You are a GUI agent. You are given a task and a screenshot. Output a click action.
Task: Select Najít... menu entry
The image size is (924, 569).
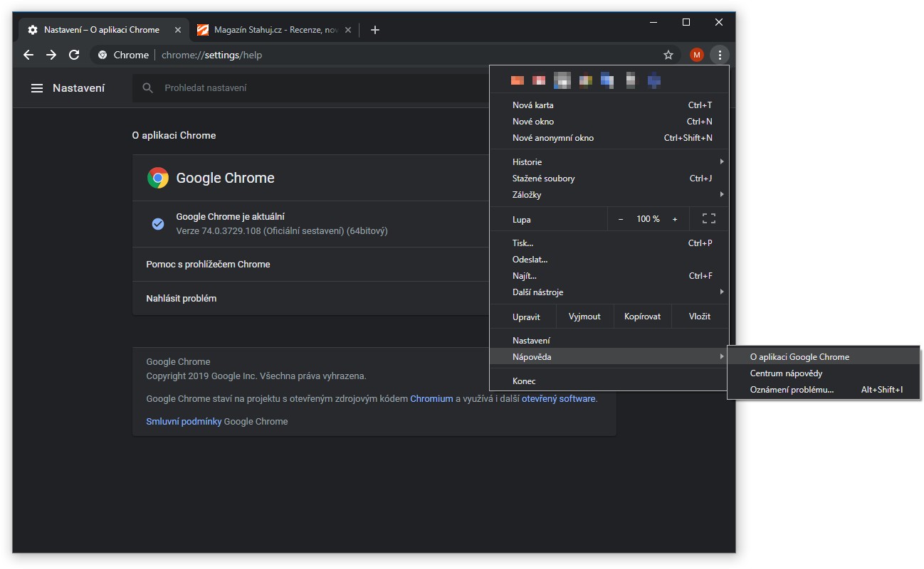(609, 276)
